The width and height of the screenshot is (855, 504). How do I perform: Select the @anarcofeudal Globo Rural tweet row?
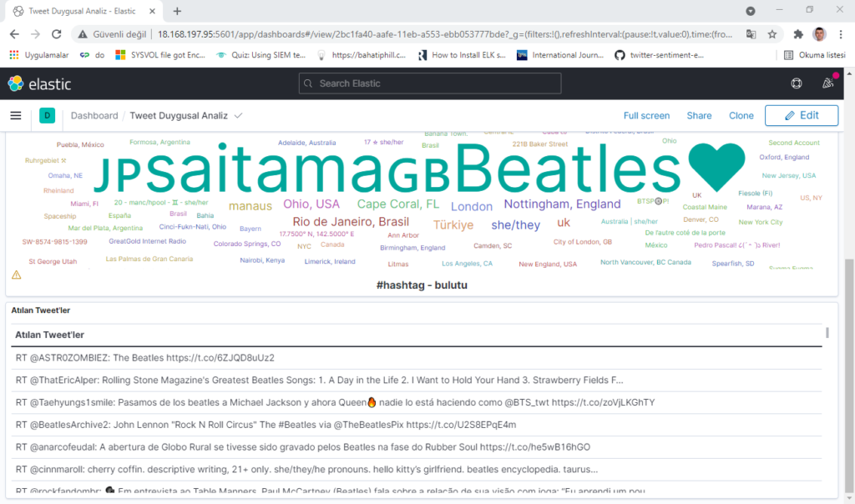(417, 447)
